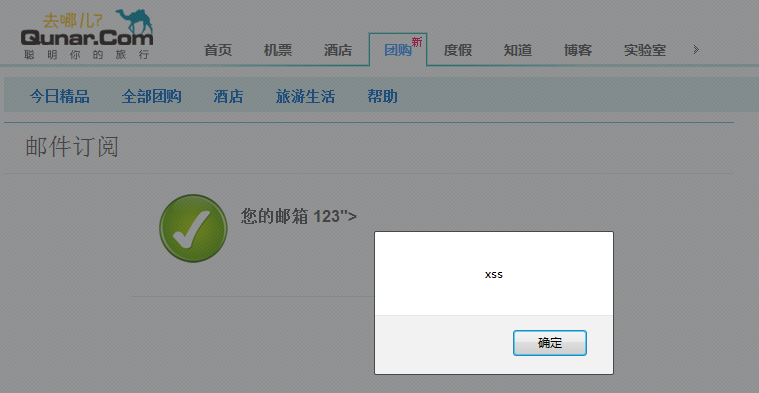Expand more nav items with chevron arrow

tap(696, 49)
